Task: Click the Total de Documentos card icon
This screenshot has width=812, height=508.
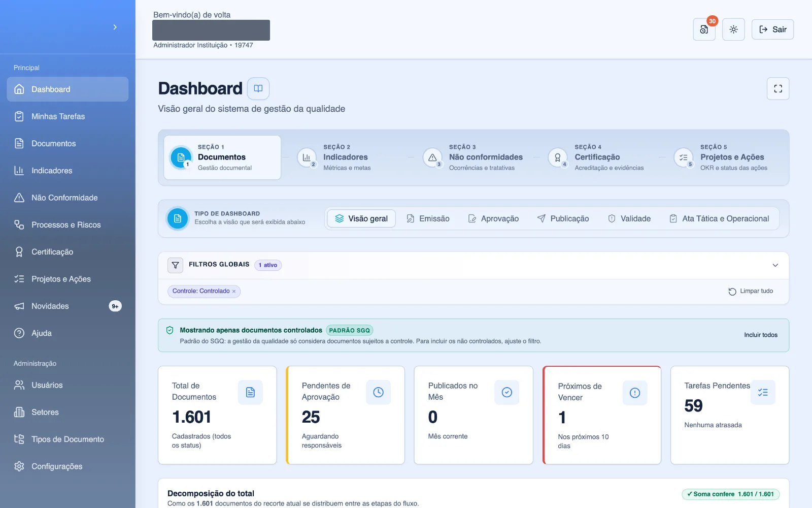Action: [250, 392]
